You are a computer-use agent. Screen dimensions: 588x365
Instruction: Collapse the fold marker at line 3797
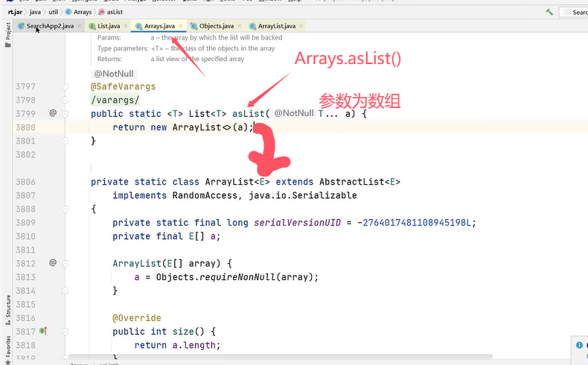click(x=65, y=86)
